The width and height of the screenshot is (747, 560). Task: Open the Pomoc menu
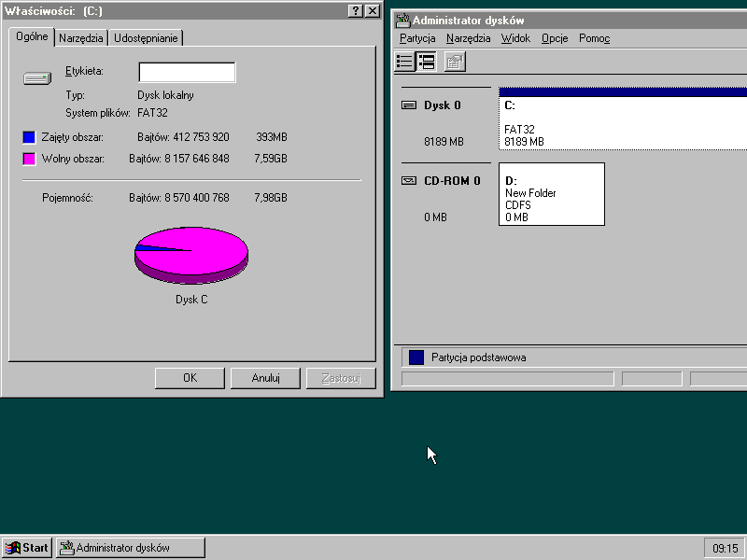pyautogui.click(x=594, y=38)
